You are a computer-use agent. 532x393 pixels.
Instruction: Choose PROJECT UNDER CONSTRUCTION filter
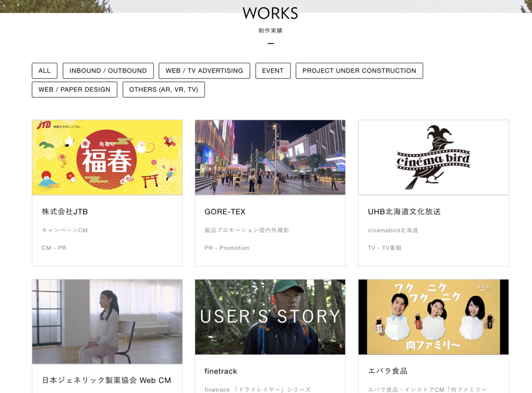point(359,71)
